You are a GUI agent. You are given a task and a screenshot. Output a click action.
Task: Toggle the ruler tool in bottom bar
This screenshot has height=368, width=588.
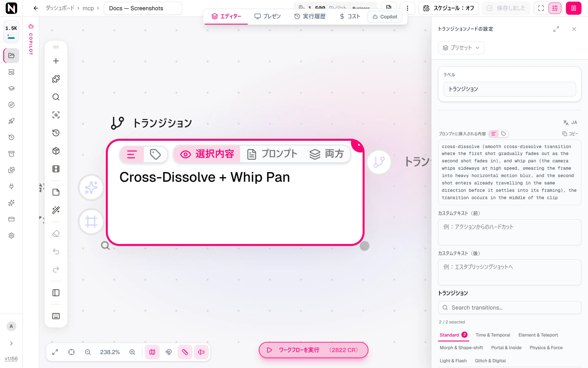[185, 352]
